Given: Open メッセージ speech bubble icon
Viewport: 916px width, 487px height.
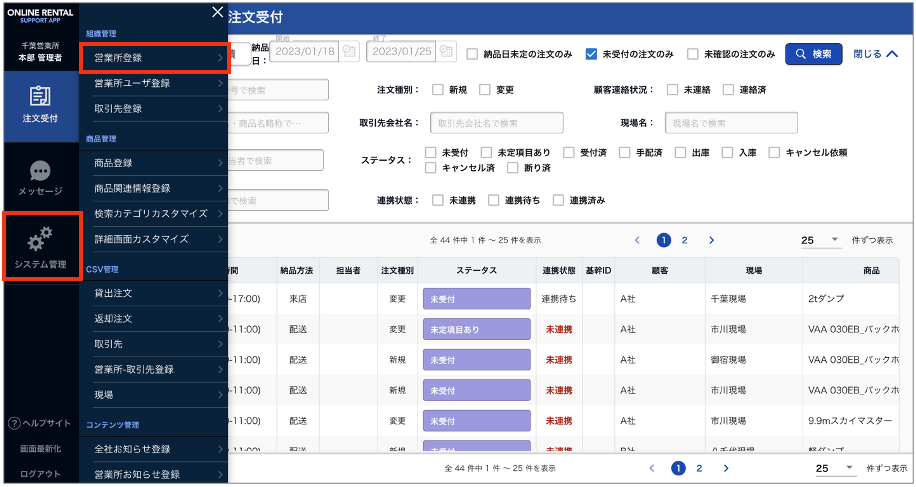Looking at the screenshot, I should click(x=40, y=171).
